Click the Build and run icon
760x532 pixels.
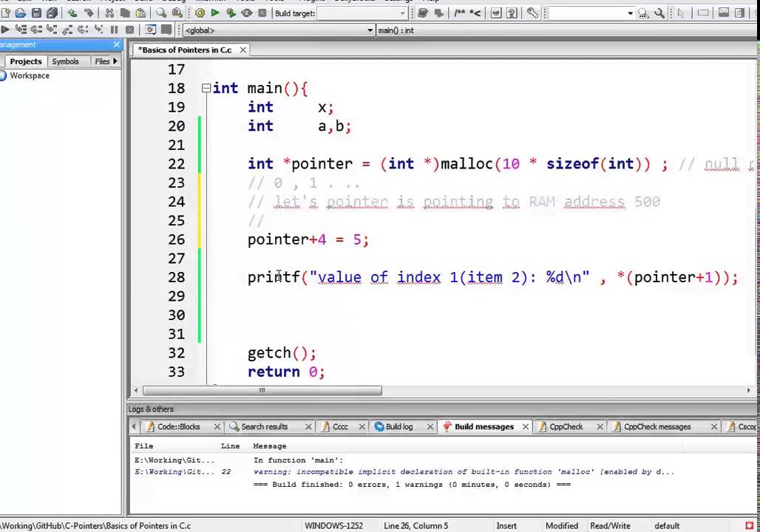click(x=231, y=13)
